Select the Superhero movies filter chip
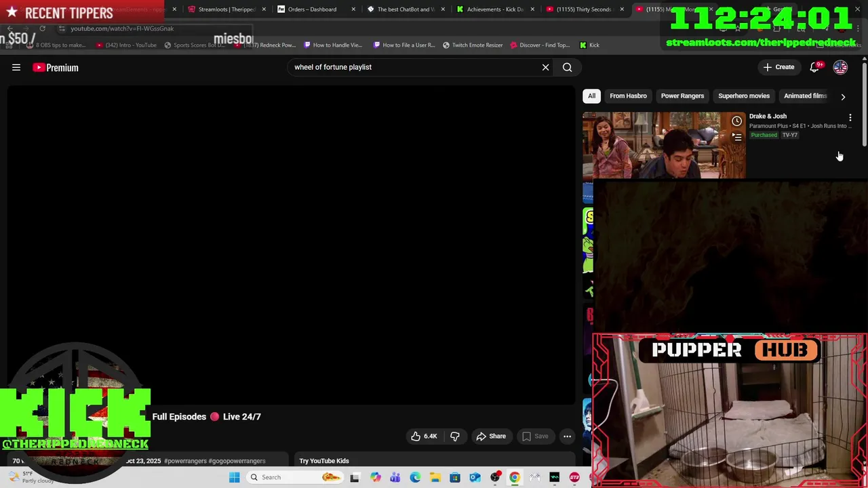The height and width of the screenshot is (488, 868). click(744, 96)
